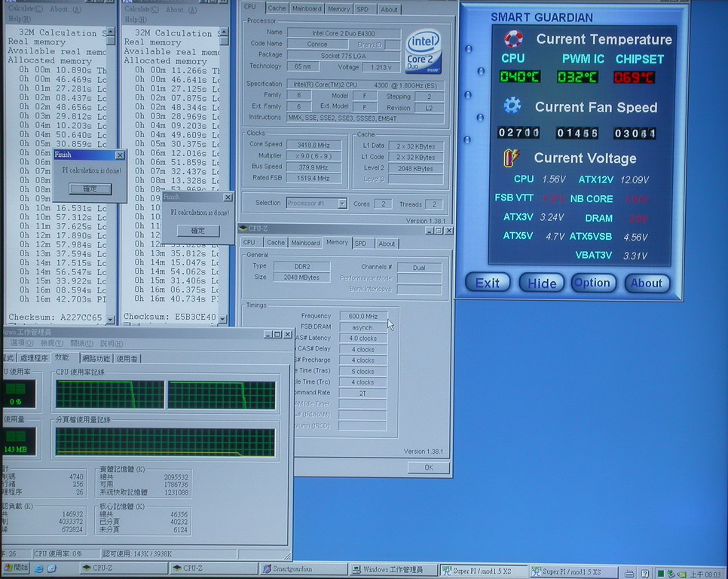This screenshot has height=579, width=728.
Task: Open 說明(H) menu in Task Manager
Action: click(x=111, y=344)
